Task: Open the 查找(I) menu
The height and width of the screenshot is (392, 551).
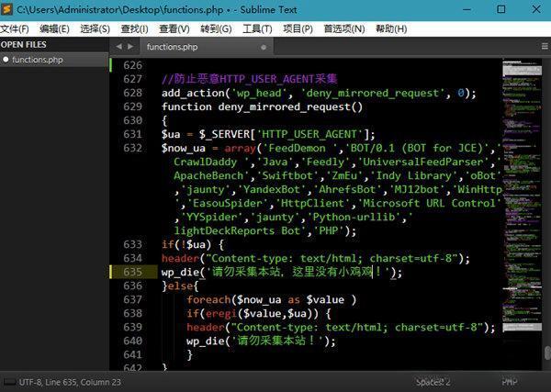Action: coord(133,28)
